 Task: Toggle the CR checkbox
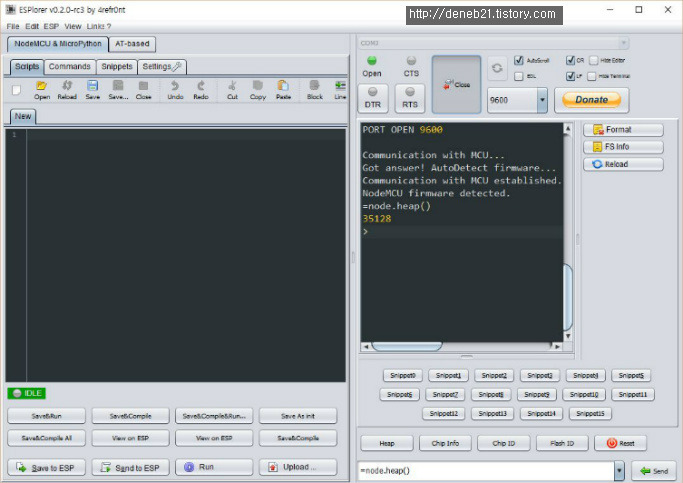coord(570,60)
